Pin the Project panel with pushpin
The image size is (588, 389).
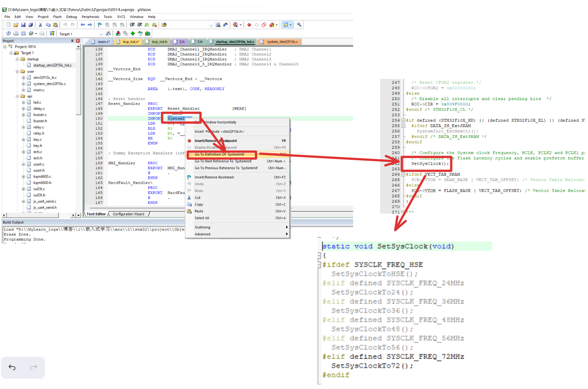click(x=72, y=41)
